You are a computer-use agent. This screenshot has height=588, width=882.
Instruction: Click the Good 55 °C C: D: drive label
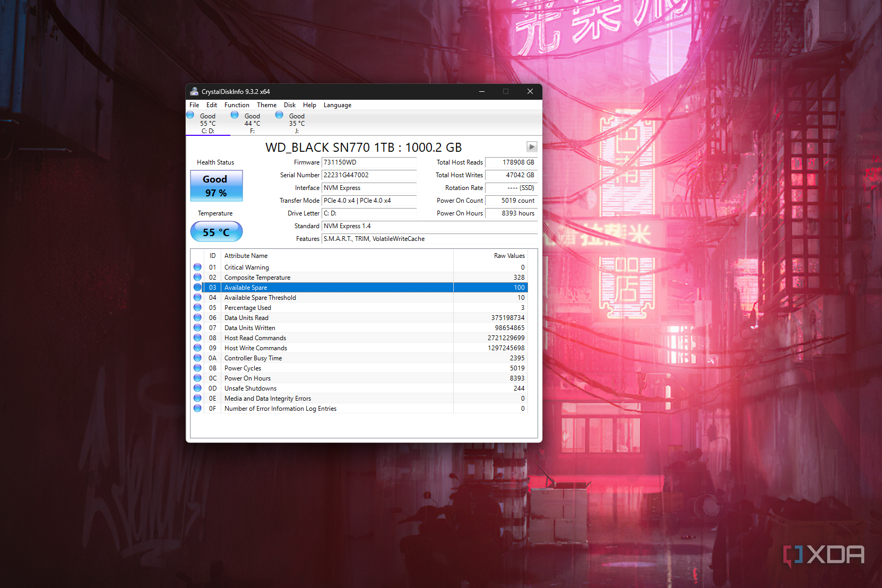207,123
